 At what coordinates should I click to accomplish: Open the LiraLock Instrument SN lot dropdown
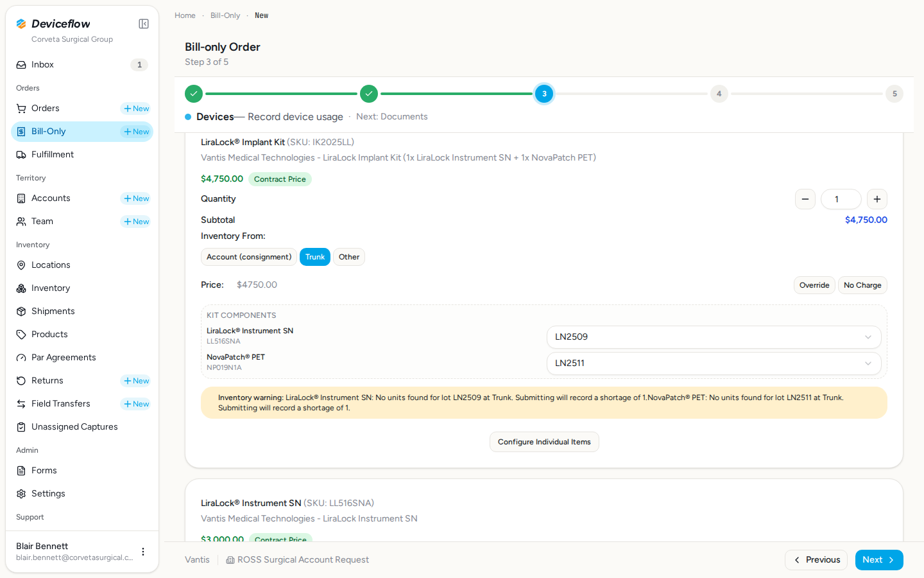[x=714, y=337]
